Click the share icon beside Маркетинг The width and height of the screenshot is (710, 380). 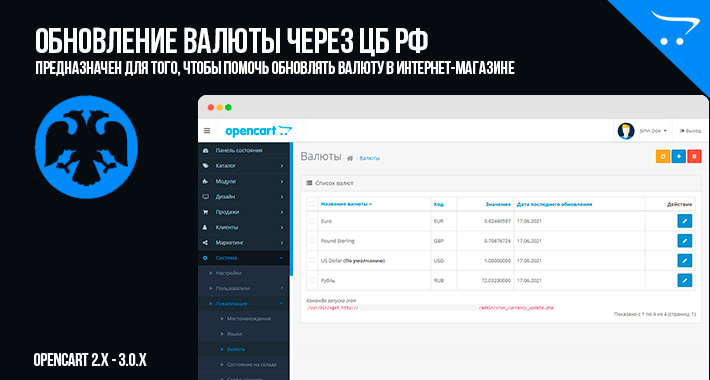[206, 243]
